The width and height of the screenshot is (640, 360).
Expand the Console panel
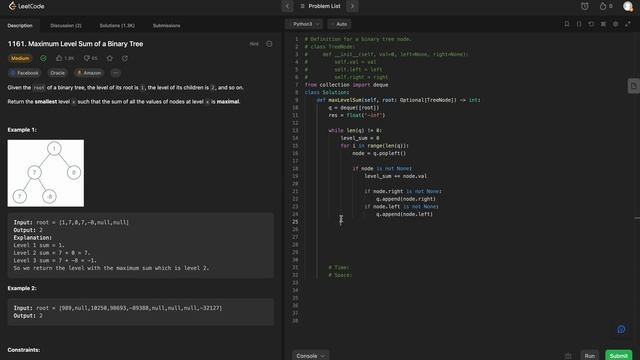310,356
